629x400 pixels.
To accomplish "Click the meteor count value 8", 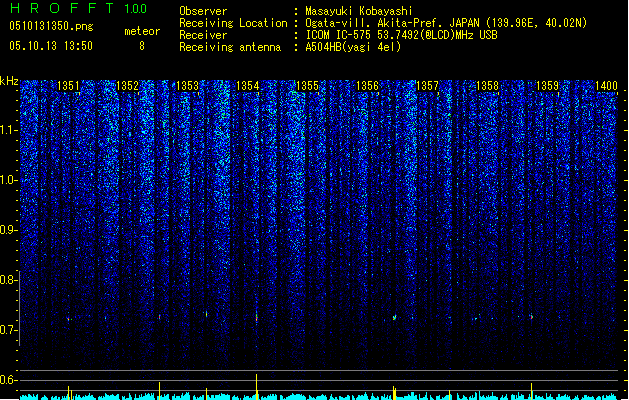I will [x=142, y=46].
